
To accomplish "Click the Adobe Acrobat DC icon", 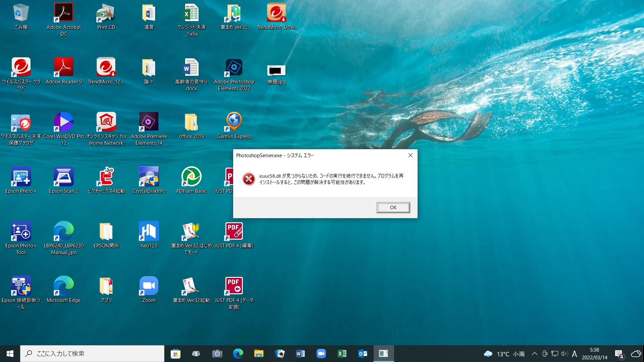I will tap(63, 13).
